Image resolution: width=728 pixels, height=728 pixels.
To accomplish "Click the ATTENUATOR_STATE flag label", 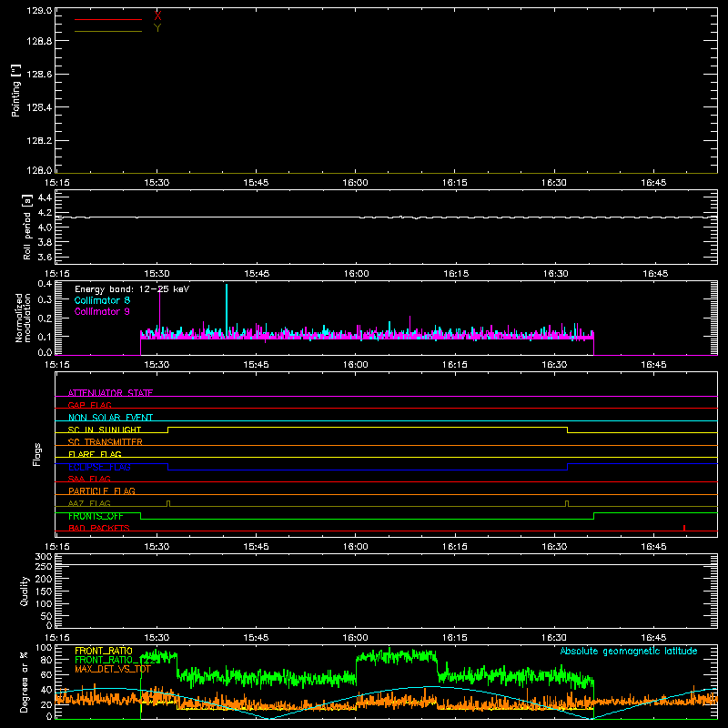I will 110,393.
